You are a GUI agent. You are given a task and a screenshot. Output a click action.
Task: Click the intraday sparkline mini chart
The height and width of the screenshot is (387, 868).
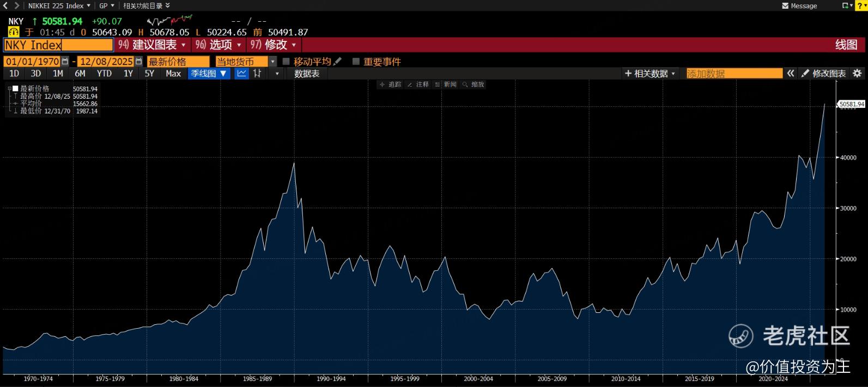pos(169,21)
